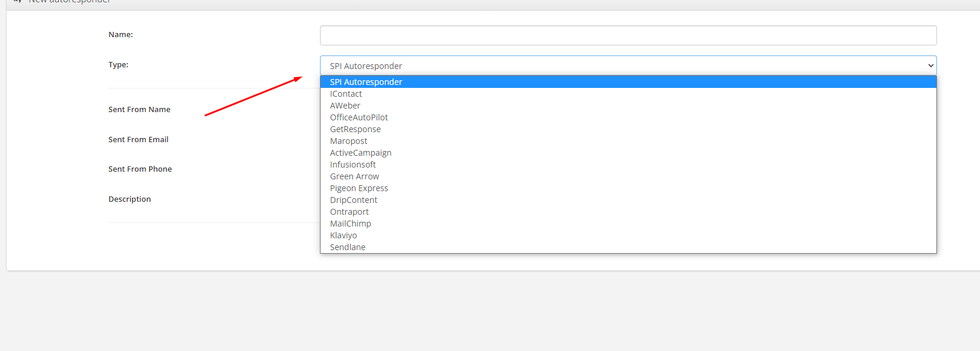Click the Sent From Phone label
Viewport: 980px width, 351px height.
tap(140, 169)
